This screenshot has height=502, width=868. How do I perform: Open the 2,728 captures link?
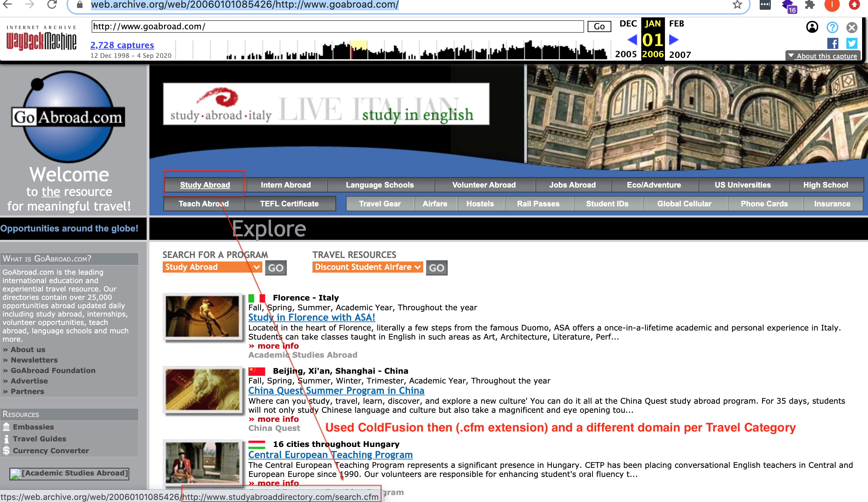click(122, 45)
